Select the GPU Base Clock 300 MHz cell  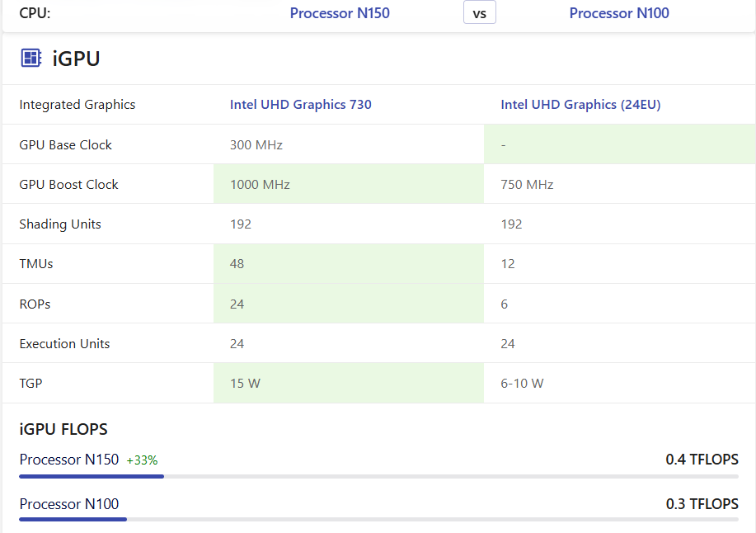tap(349, 144)
